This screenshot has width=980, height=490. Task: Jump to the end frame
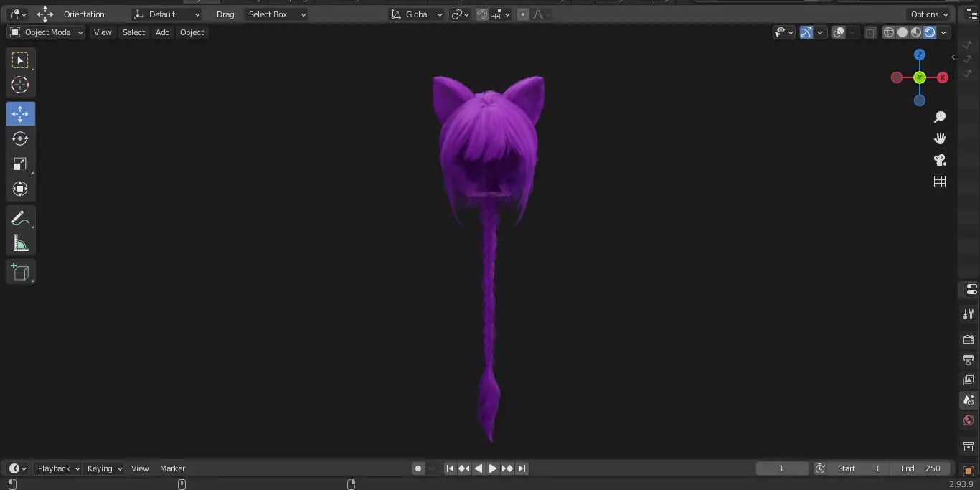(522, 468)
